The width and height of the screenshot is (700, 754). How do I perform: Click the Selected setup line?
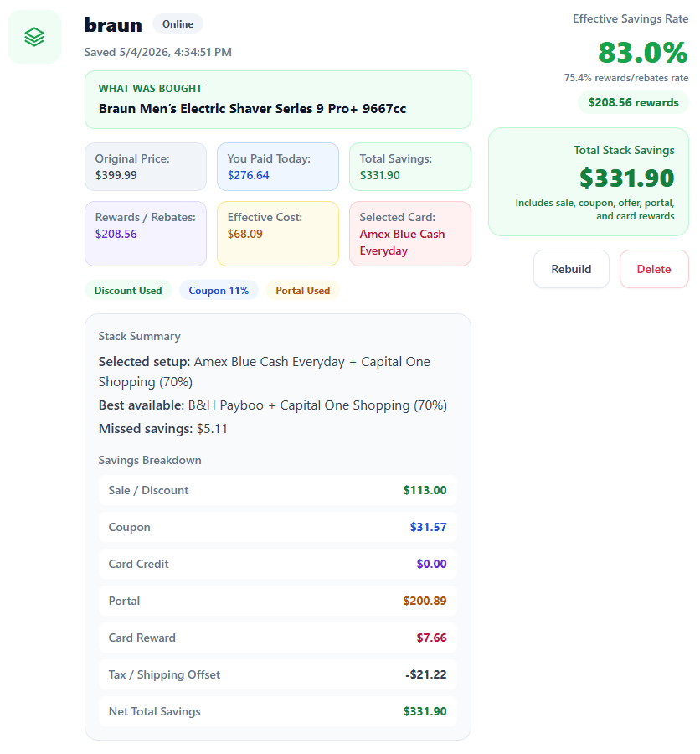tap(265, 372)
